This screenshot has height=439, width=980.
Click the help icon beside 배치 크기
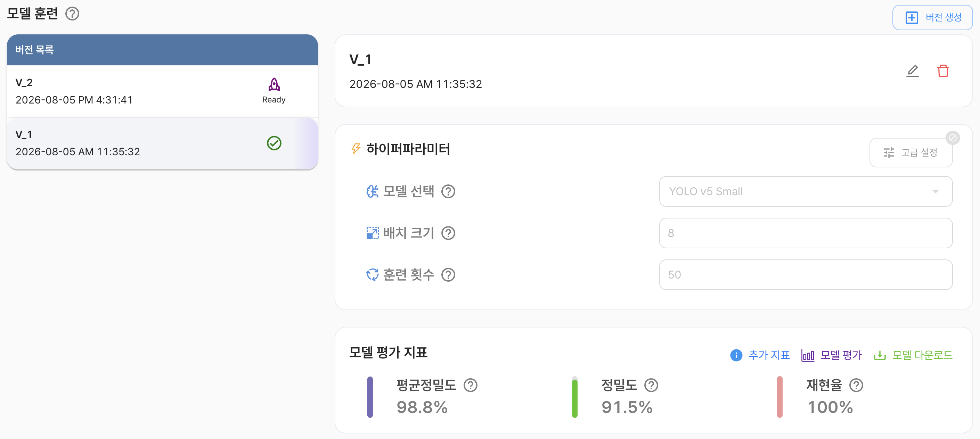(x=448, y=233)
